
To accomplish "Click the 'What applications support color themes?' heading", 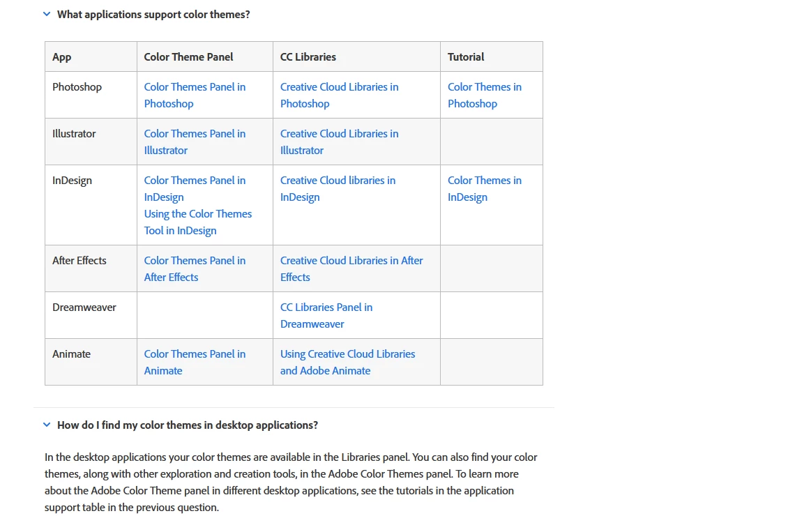I will click(153, 15).
